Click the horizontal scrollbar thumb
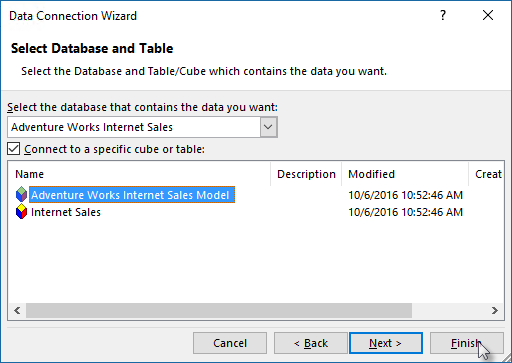Viewport: 512px width, 363px height. tap(219, 311)
